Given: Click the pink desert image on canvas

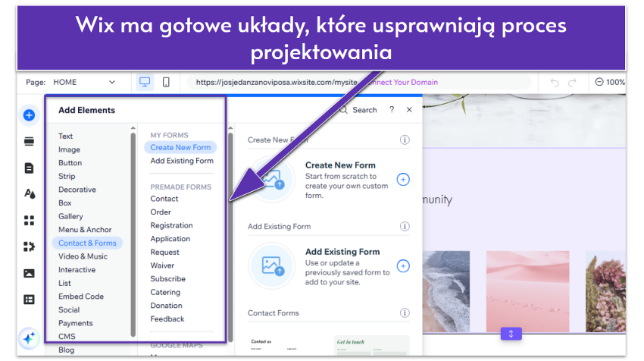Looking at the screenshot, I should coord(527,291).
